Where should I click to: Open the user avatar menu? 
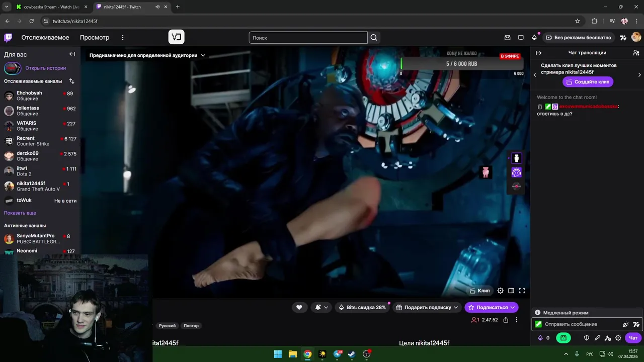tap(636, 37)
